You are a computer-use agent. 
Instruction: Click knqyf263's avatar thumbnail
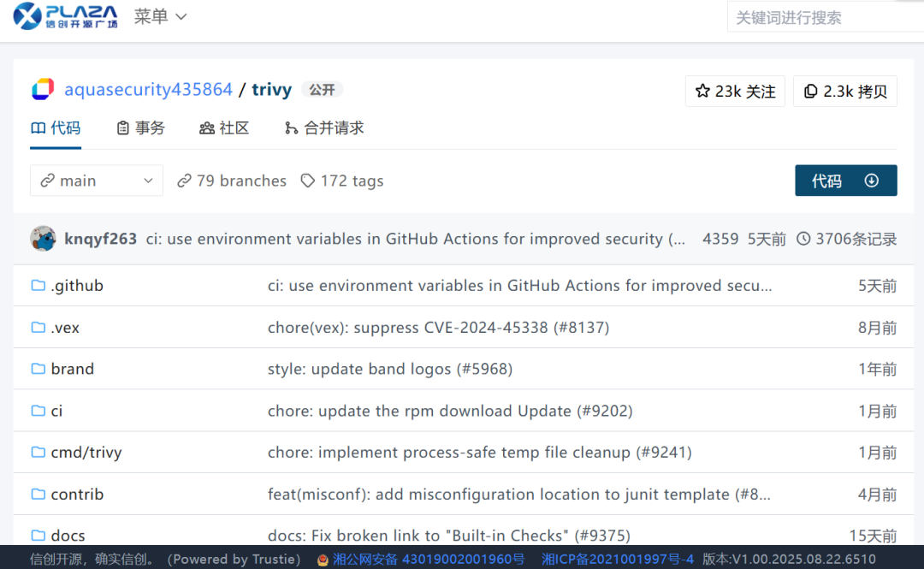[43, 238]
